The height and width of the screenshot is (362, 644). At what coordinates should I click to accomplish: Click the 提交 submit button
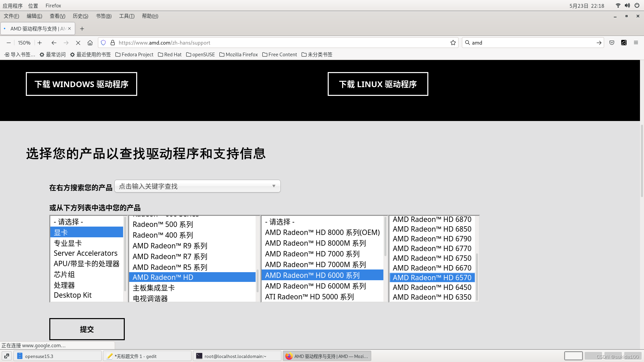pos(87,329)
